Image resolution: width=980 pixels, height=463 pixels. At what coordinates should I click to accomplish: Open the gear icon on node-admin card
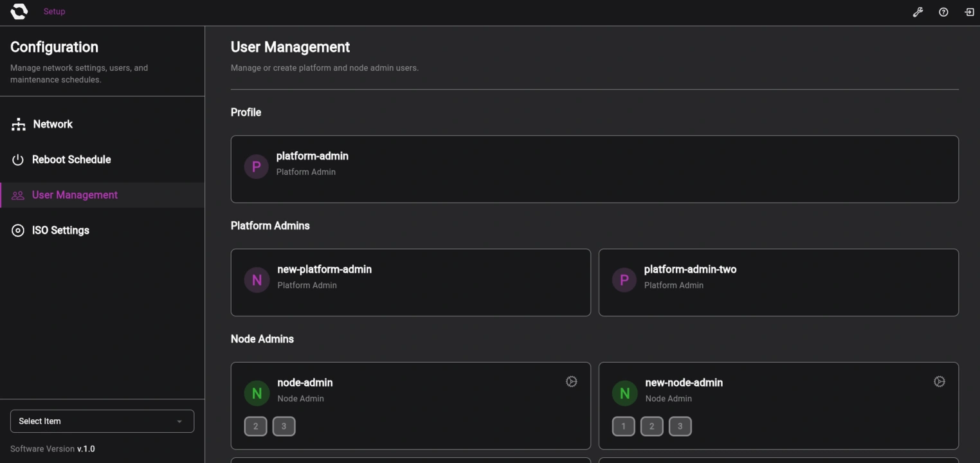571,381
